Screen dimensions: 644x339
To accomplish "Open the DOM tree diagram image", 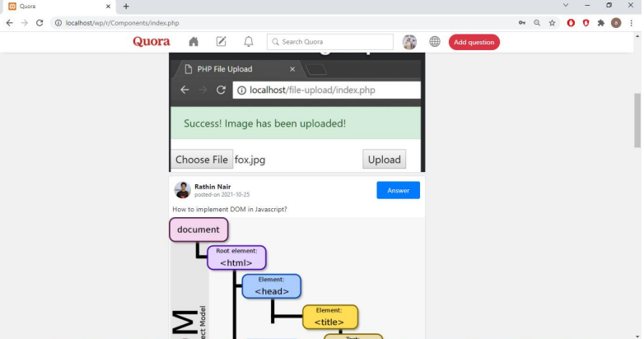I will tap(296, 278).
